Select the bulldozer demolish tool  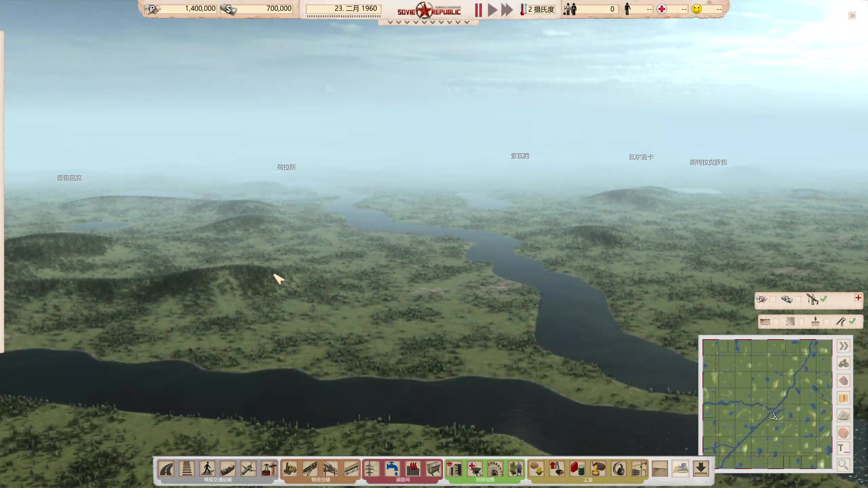pos(680,469)
